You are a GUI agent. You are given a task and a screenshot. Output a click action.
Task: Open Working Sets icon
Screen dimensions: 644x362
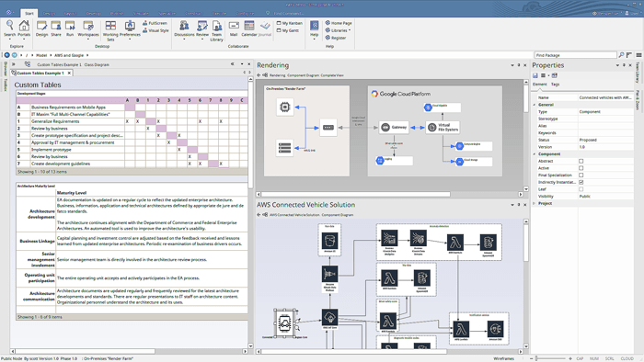point(110,26)
